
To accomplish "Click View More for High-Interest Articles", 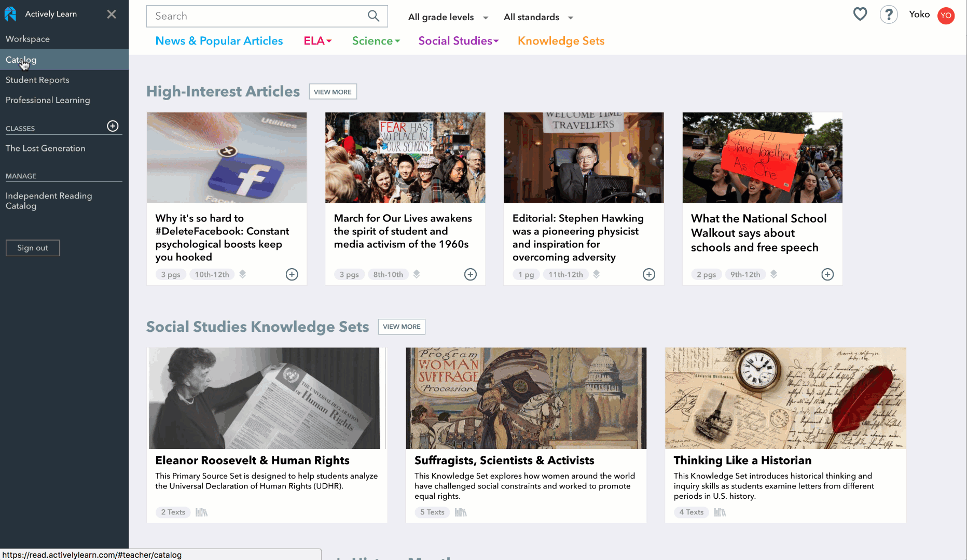I will 333,92.
